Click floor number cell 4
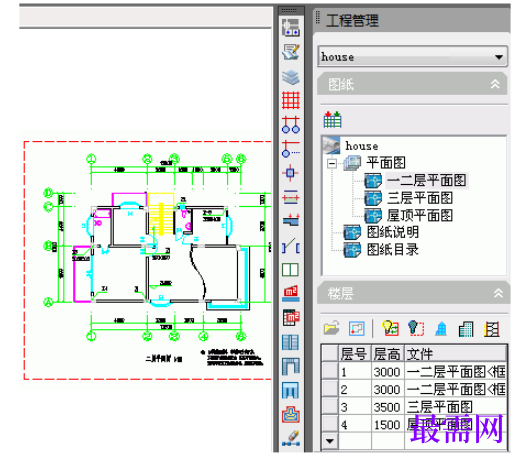Image resolution: width=522 pixels, height=460 pixels. (x=355, y=424)
